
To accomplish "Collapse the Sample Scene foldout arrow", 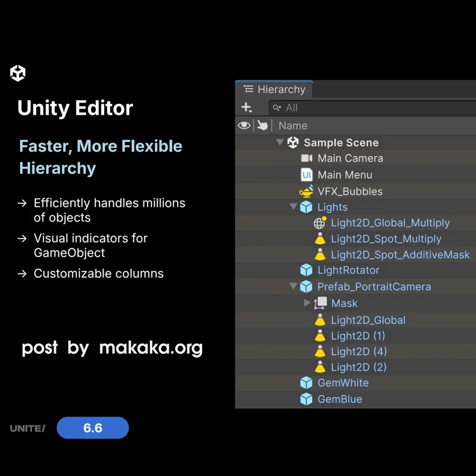I will pos(279,142).
